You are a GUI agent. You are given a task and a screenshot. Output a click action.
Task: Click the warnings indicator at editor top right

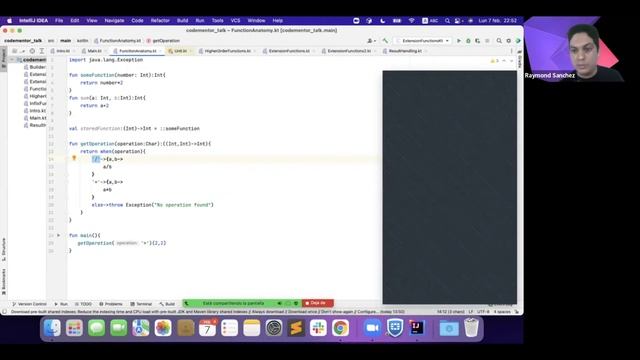[495, 61]
